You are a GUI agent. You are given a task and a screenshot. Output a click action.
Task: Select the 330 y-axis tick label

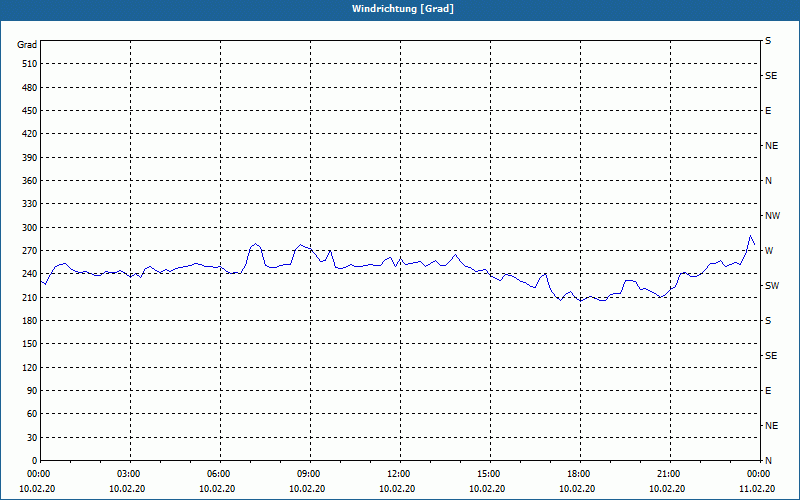tap(29, 204)
